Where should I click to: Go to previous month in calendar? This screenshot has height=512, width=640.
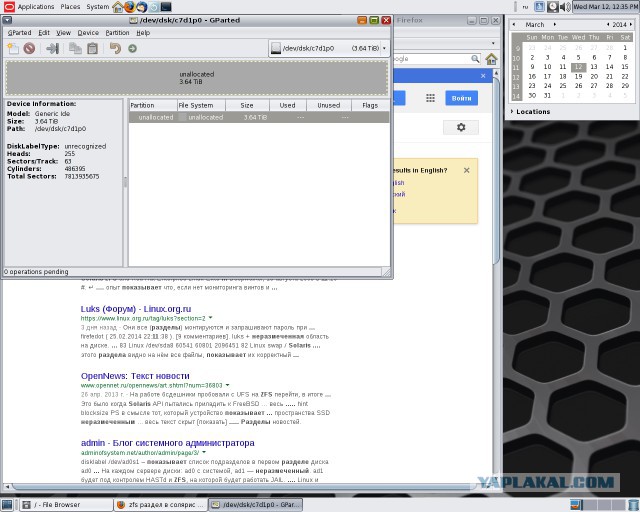(514, 24)
